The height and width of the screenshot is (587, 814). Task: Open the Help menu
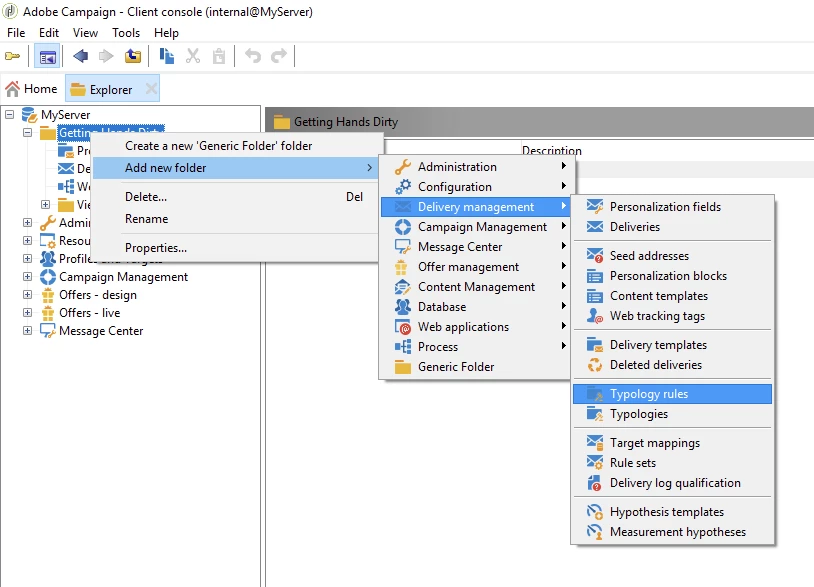click(166, 33)
